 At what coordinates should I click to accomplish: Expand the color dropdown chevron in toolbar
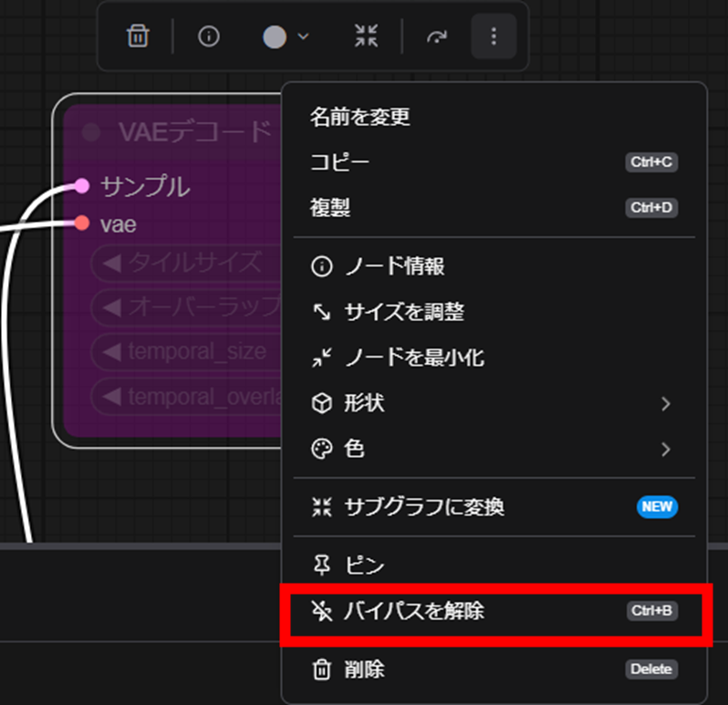tap(303, 36)
